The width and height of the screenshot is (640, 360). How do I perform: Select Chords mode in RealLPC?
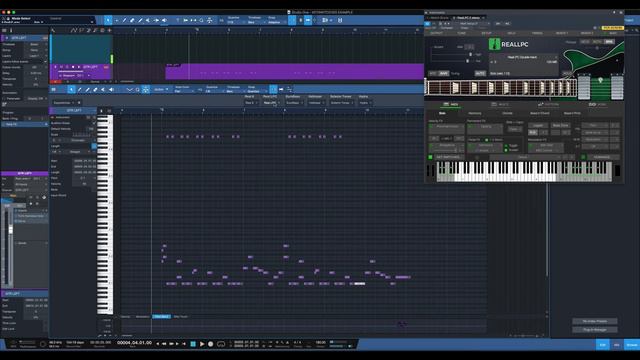tap(507, 113)
